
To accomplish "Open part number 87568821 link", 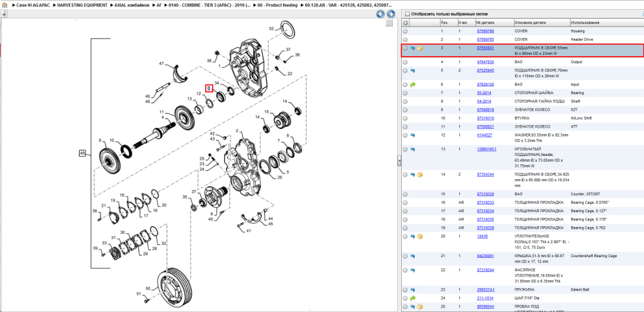I will [485, 126].
